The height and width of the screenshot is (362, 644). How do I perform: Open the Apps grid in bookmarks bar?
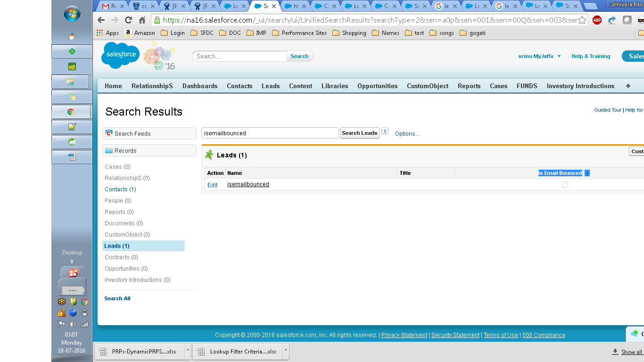pos(107,33)
